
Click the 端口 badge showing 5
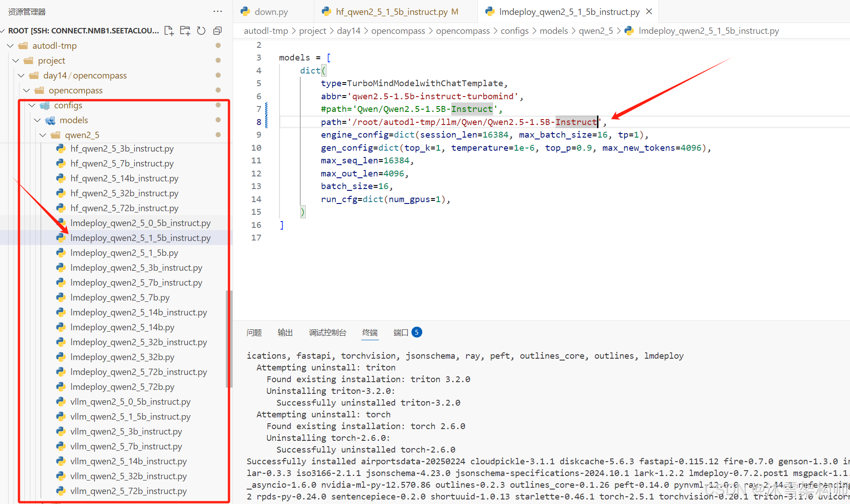[417, 332]
